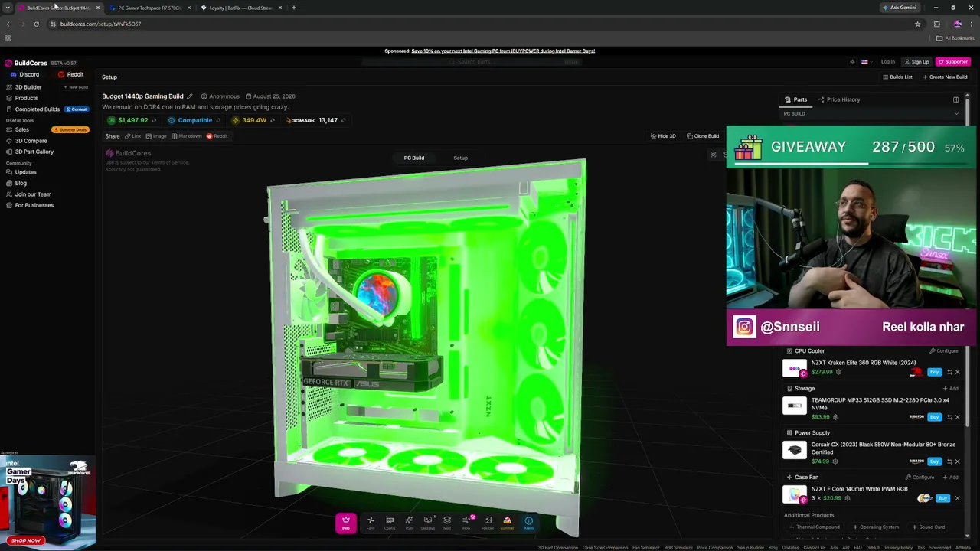Image resolution: width=980 pixels, height=551 pixels.
Task: Switch to the Price History tab
Action: pyautogui.click(x=839, y=99)
